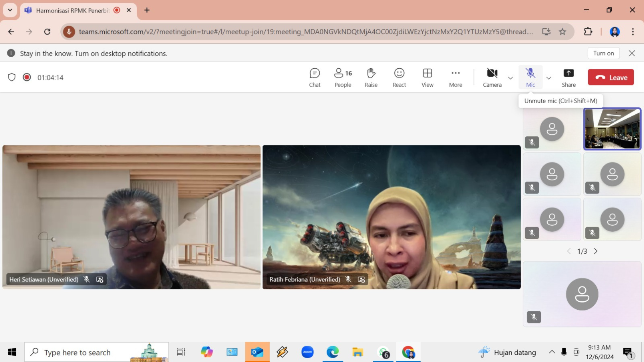Image resolution: width=644 pixels, height=362 pixels.
Task: Click the icon beside Ratih Febriana's mic
Action: (361, 280)
